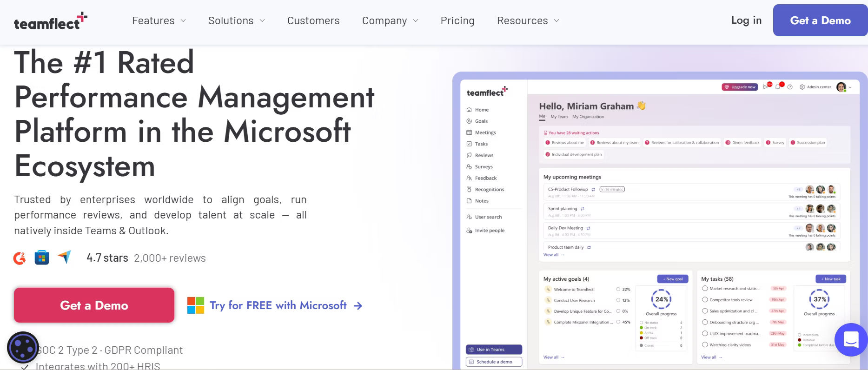Click the teamflect logo in the header

coord(51,21)
